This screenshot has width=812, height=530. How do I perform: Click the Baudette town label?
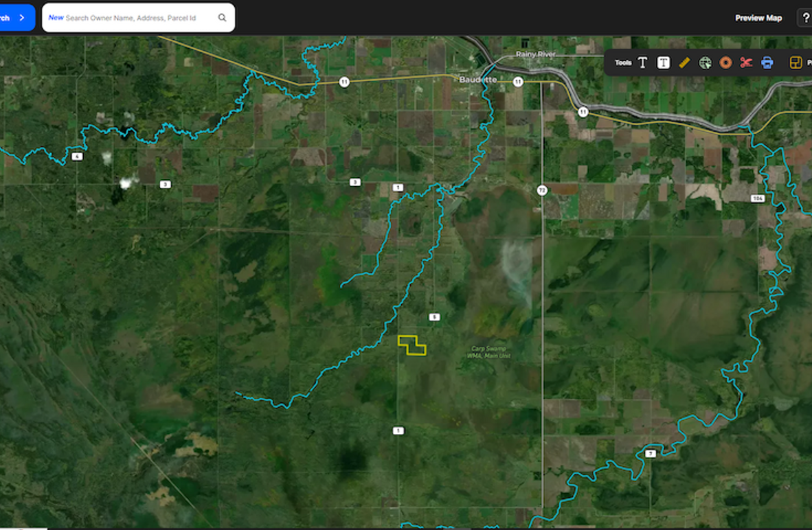coord(478,80)
